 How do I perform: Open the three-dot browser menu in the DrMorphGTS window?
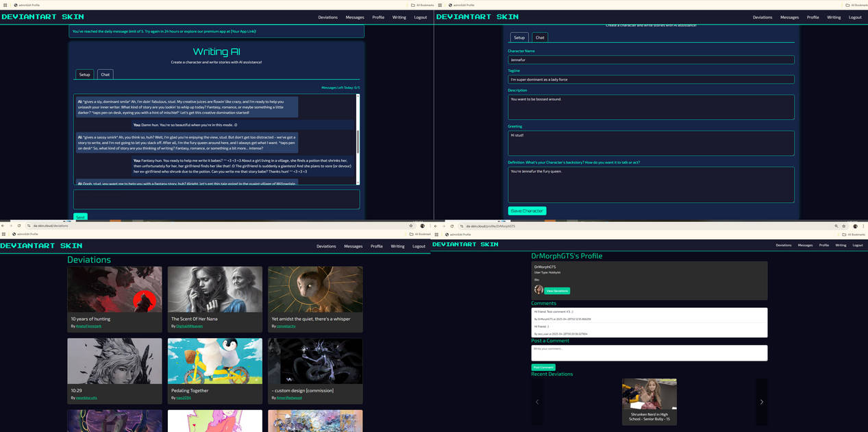pos(863,226)
